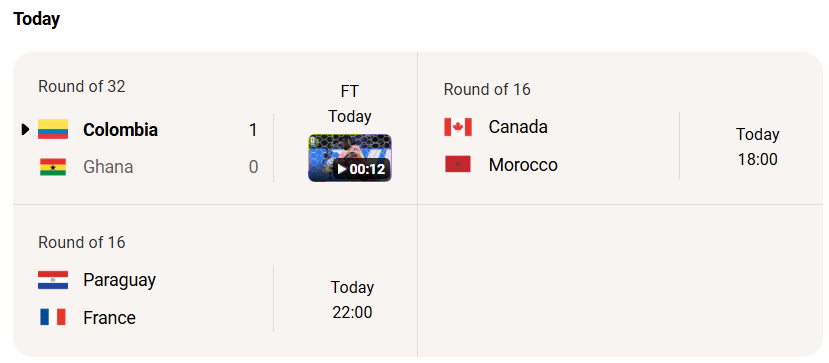Select Morocco team name
The width and height of the screenshot is (829, 363).
click(523, 164)
